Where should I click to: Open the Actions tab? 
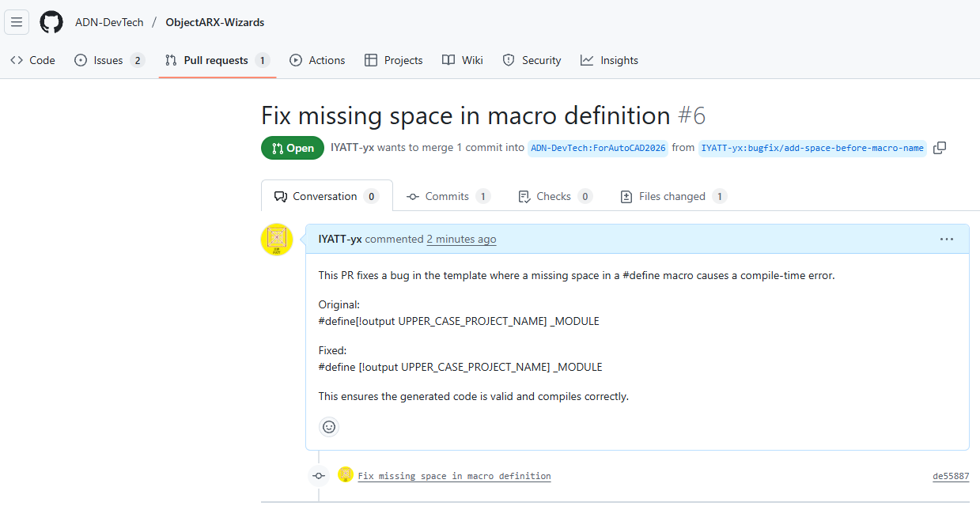point(317,60)
